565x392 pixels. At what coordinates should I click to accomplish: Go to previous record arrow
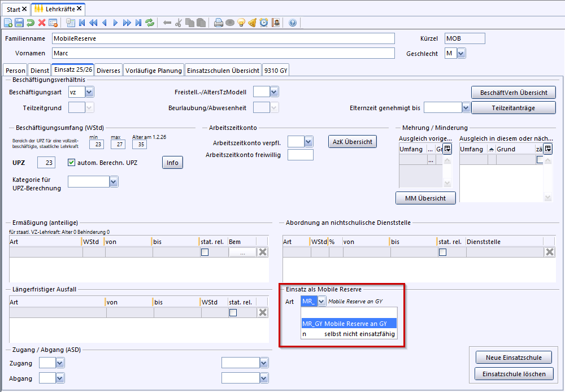(x=105, y=23)
